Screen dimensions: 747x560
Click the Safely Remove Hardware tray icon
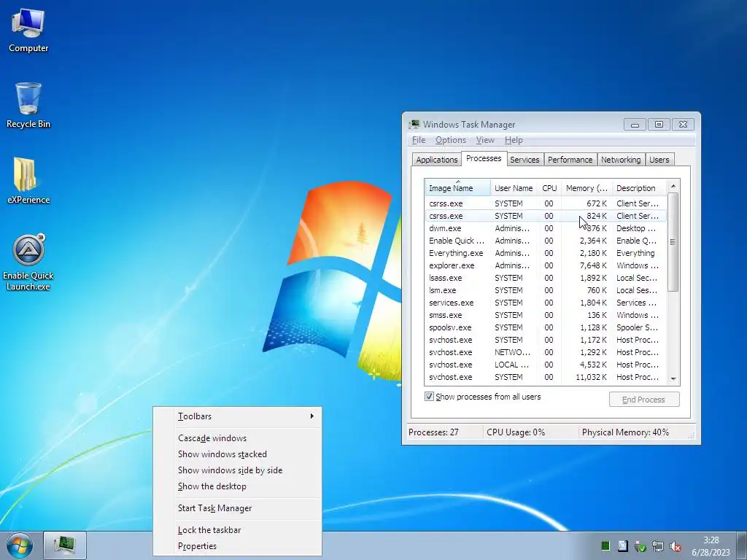click(x=640, y=546)
